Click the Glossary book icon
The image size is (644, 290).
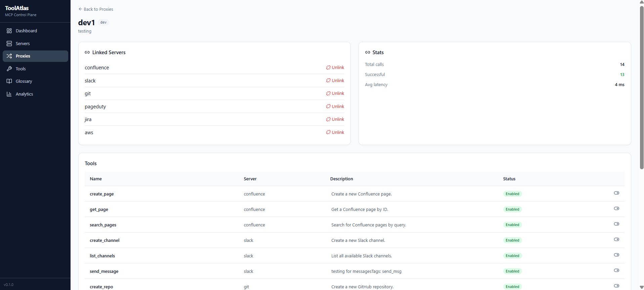click(x=9, y=81)
